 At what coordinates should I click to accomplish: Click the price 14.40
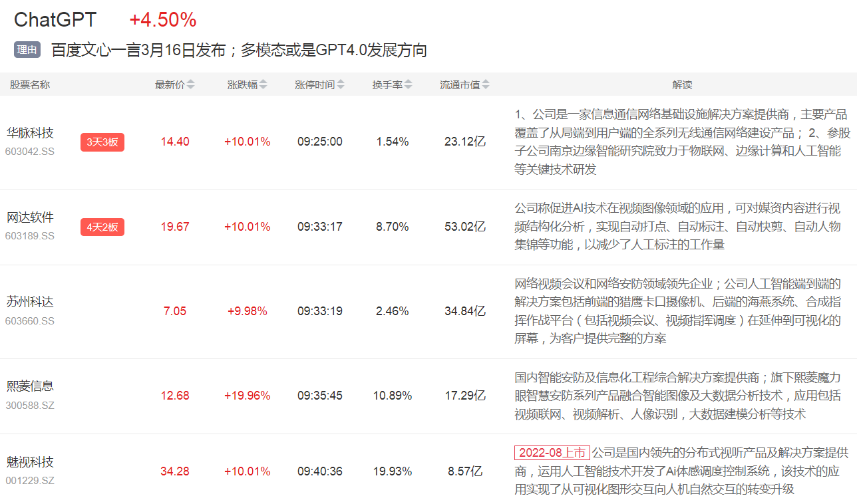(175, 142)
